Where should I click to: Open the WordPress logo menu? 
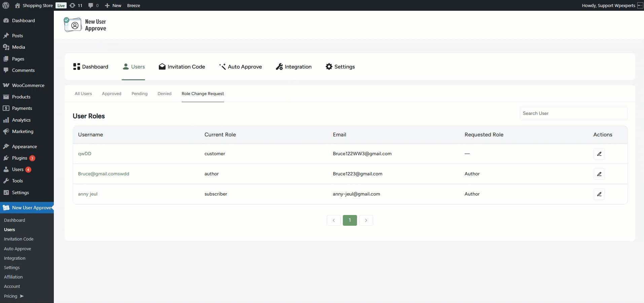[6, 5]
